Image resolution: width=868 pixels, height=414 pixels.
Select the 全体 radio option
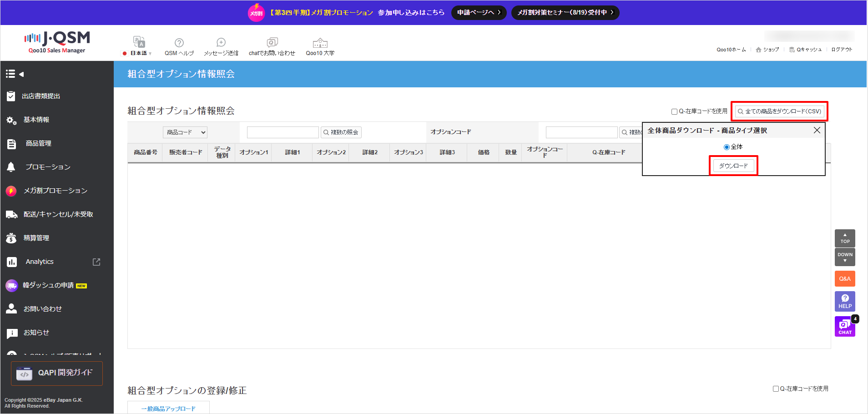coord(727,147)
